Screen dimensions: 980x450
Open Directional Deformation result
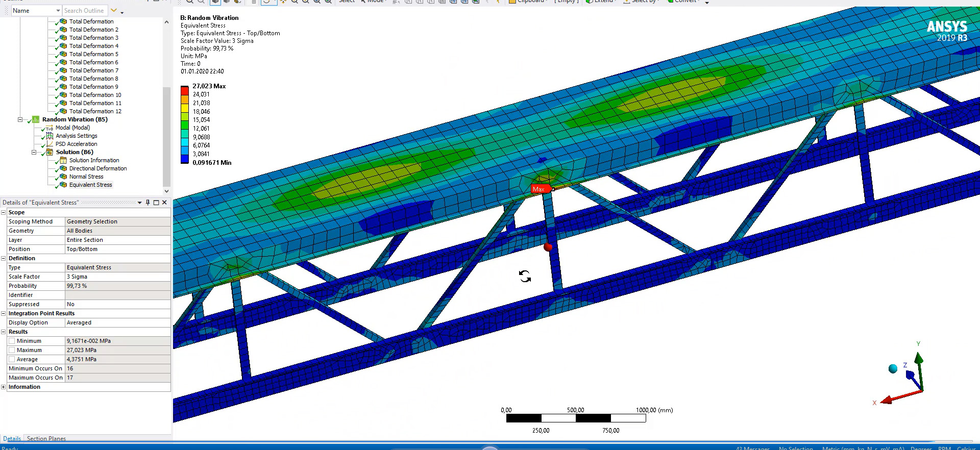coord(97,168)
